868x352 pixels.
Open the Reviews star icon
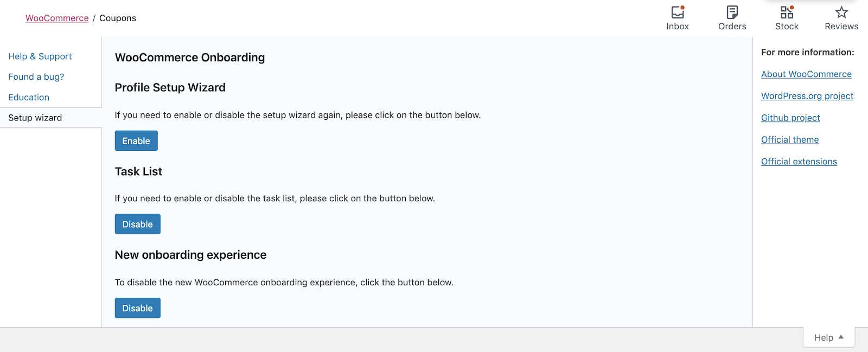pyautogui.click(x=841, y=12)
